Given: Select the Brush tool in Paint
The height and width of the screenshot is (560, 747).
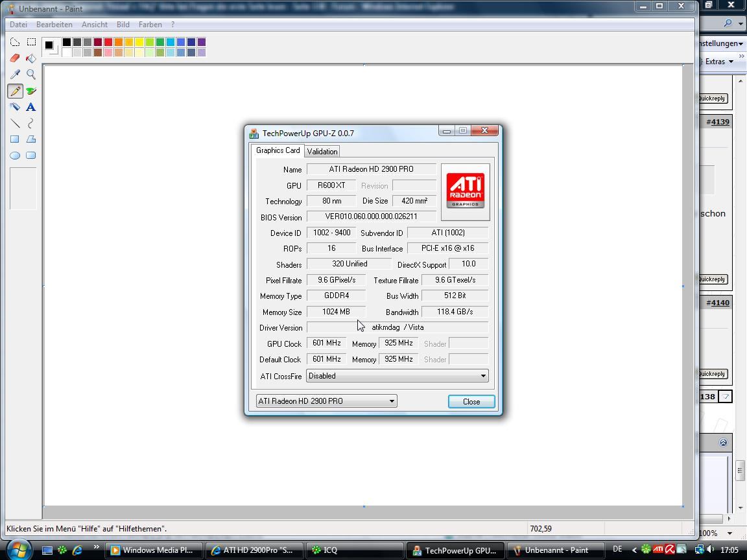Looking at the screenshot, I should (31, 91).
